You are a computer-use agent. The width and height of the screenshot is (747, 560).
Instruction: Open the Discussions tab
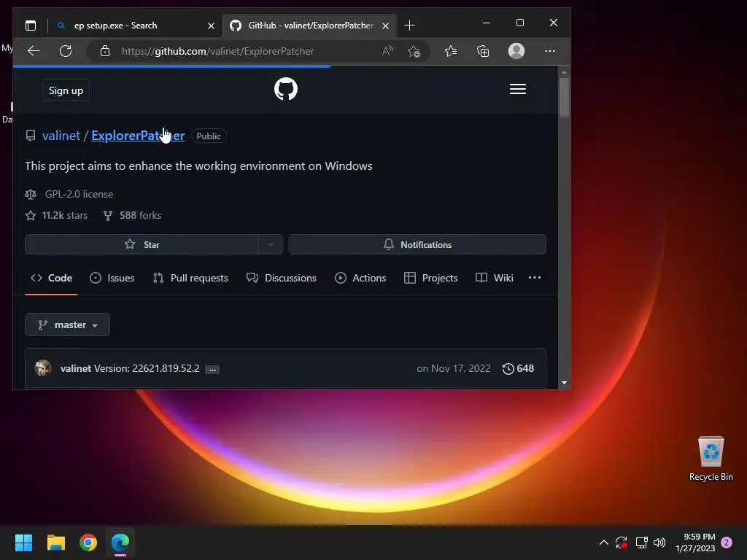tap(281, 278)
